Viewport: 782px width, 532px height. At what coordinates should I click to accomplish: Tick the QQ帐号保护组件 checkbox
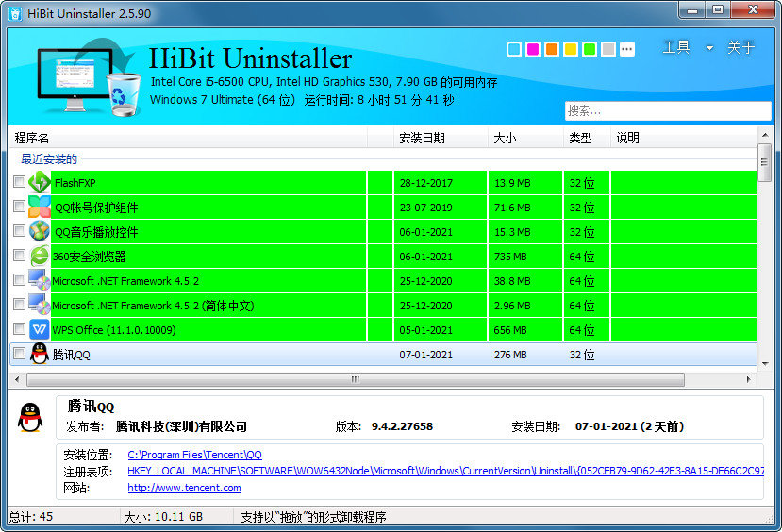point(19,206)
